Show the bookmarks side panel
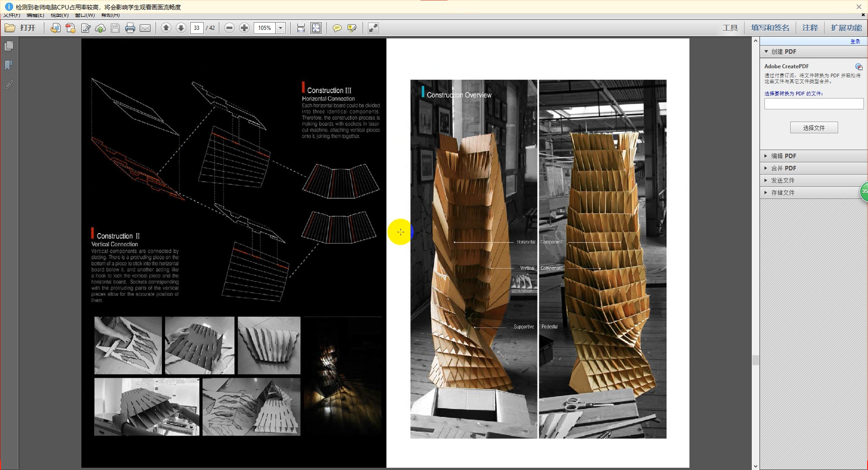The width and height of the screenshot is (868, 470). (x=9, y=66)
